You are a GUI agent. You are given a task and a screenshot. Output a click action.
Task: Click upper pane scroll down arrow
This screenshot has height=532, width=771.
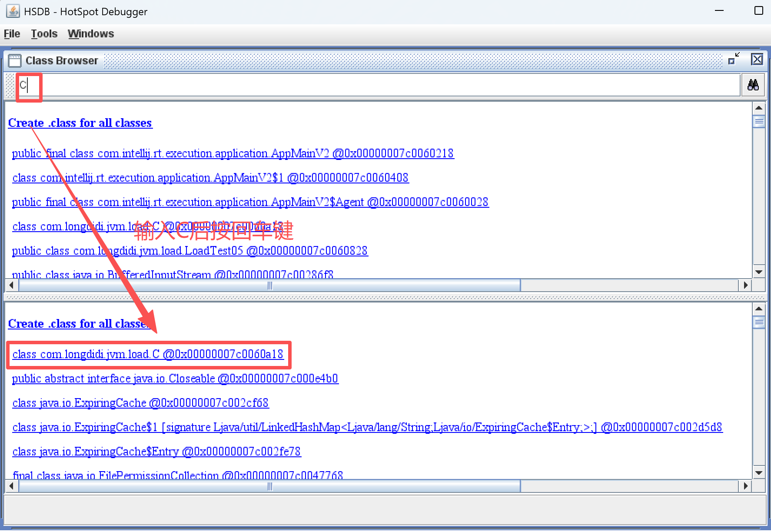[759, 272]
